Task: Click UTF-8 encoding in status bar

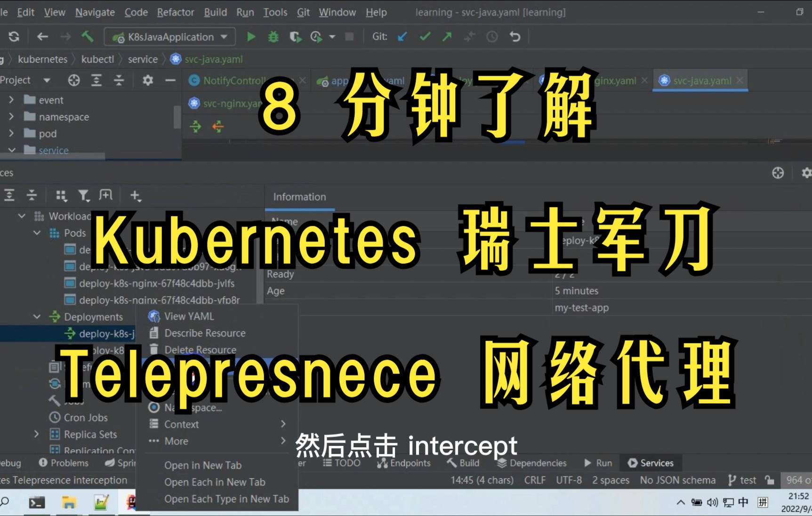Action: [x=569, y=480]
